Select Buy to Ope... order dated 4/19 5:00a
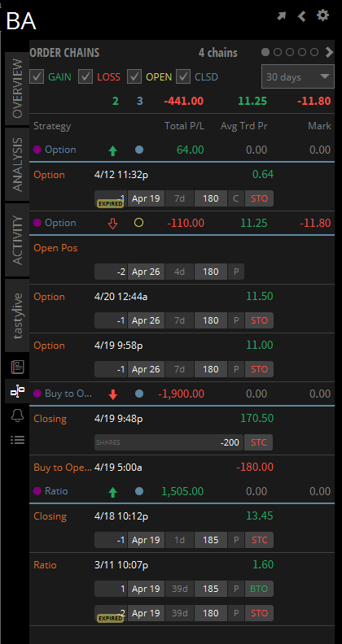 (x=182, y=467)
